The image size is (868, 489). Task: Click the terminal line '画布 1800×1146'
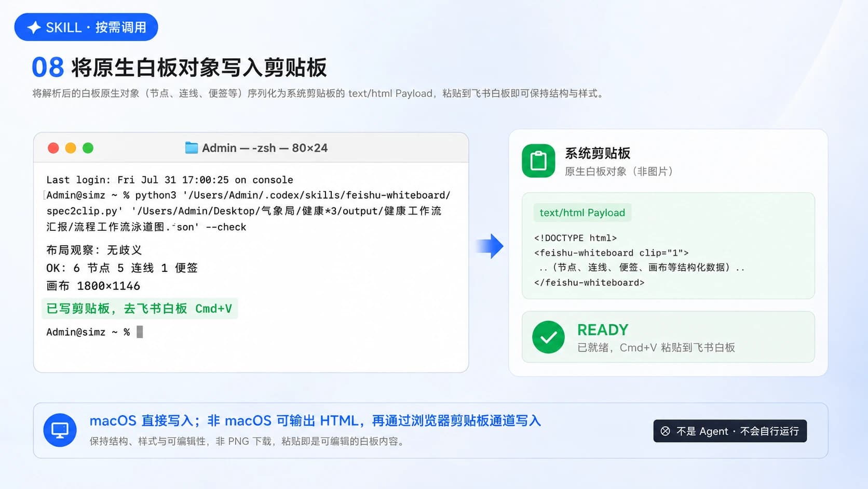coord(93,286)
